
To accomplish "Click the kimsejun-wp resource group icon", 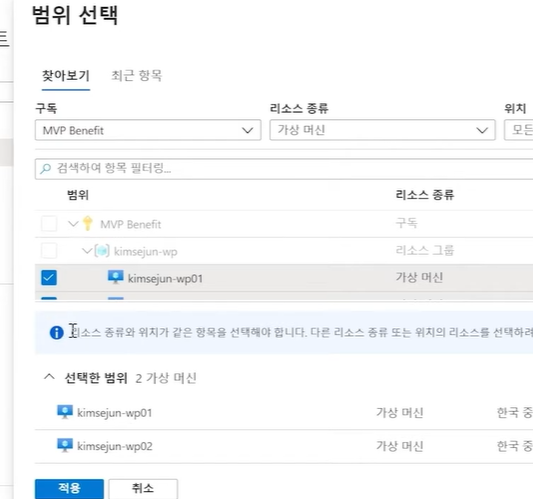I will point(102,251).
